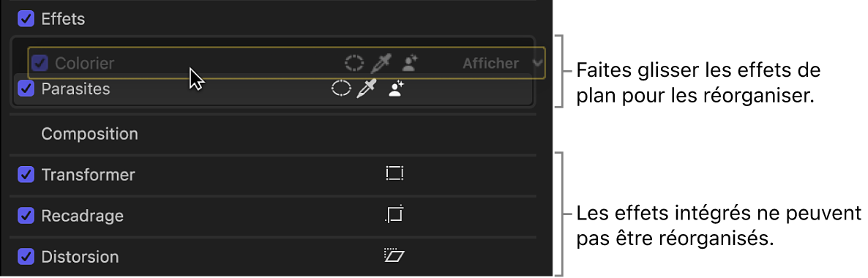
Task: Click the eyedropper icon on Parasites row
Action: (x=367, y=89)
